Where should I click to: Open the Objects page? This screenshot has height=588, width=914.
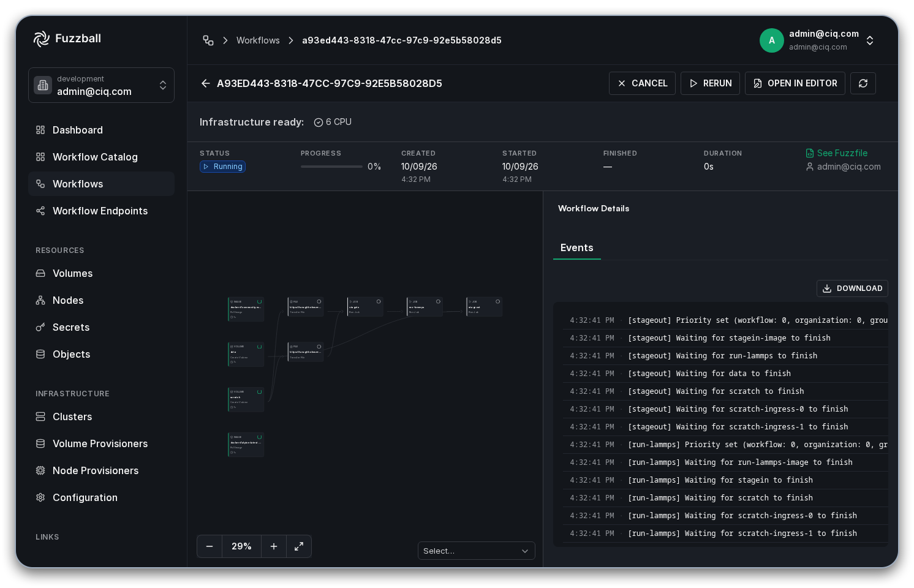pos(101,354)
